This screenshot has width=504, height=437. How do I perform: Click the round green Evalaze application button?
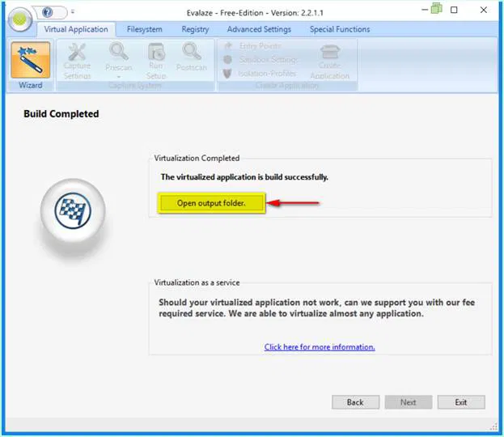click(20, 19)
